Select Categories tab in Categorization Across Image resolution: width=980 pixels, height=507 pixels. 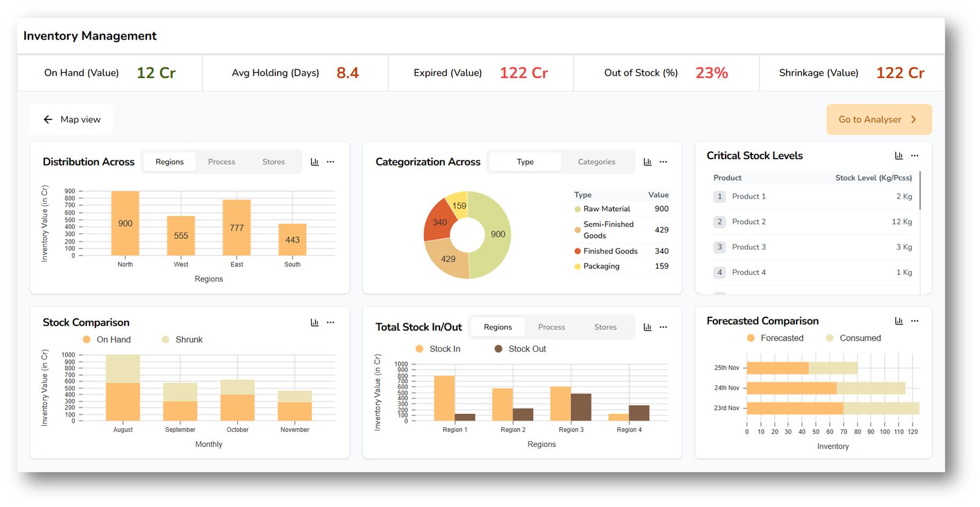pyautogui.click(x=596, y=162)
